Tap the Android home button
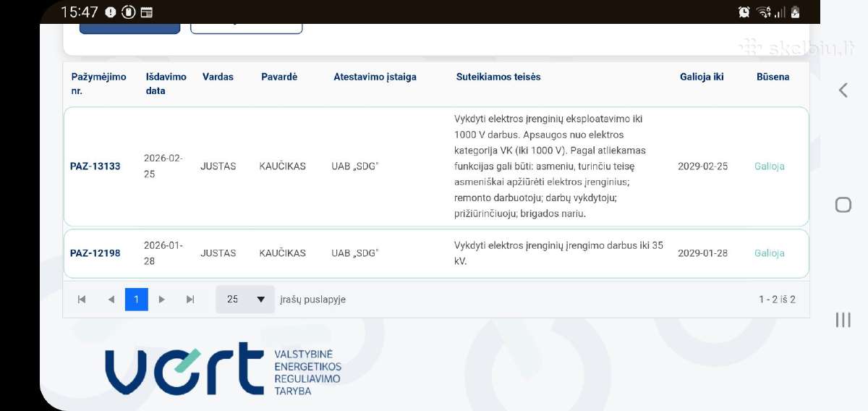The height and width of the screenshot is (411, 868). click(843, 205)
